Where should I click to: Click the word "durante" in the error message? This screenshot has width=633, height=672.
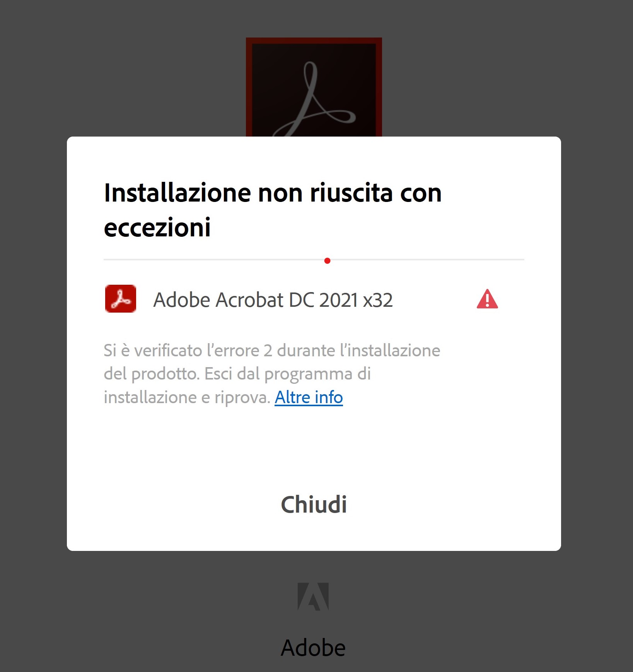tap(306, 351)
